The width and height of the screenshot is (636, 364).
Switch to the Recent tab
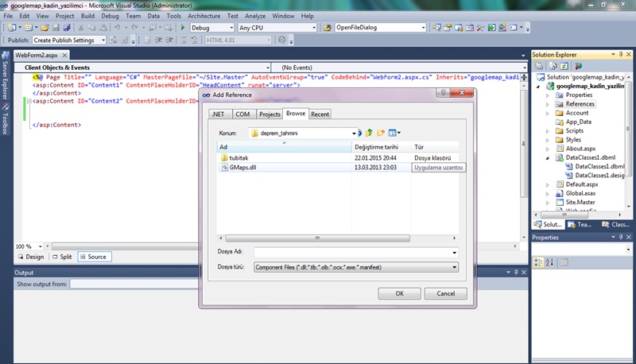(320, 114)
